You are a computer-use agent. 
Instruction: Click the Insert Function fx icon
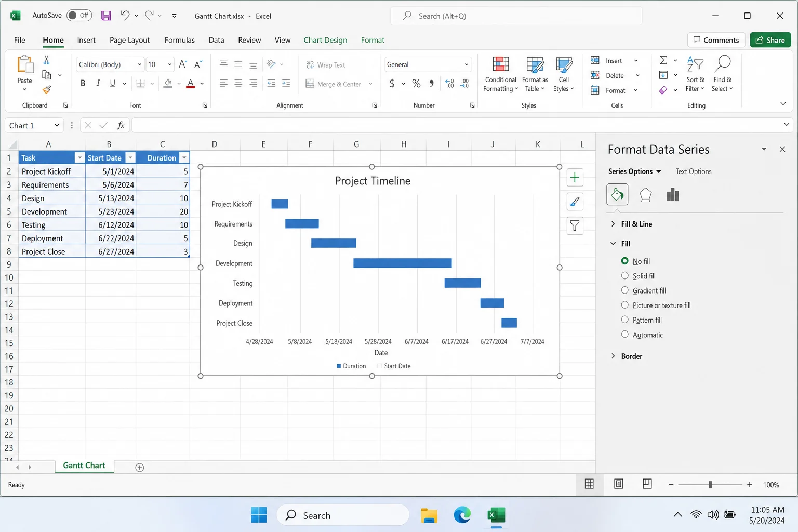121,125
